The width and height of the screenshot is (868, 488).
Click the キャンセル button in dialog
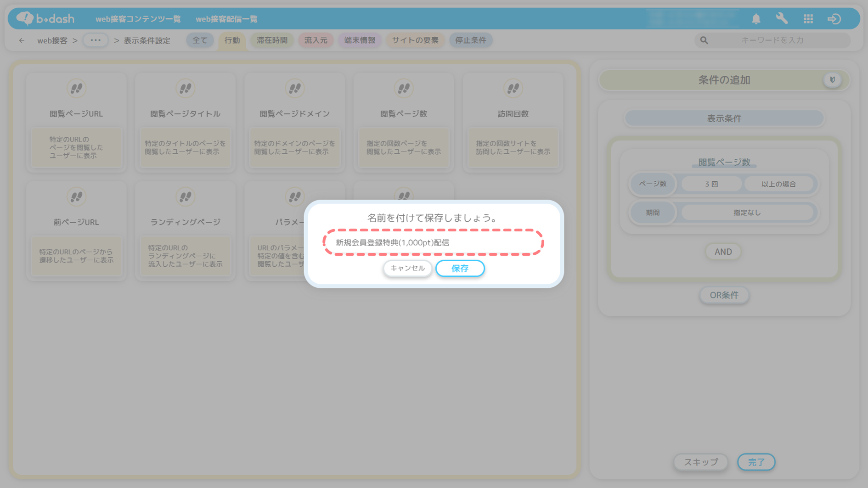[407, 268]
